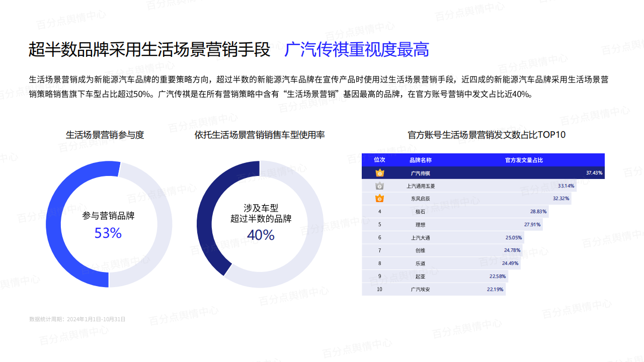The height and width of the screenshot is (362, 644).
Task: Click the 22.58% value
Action: [x=498, y=277]
